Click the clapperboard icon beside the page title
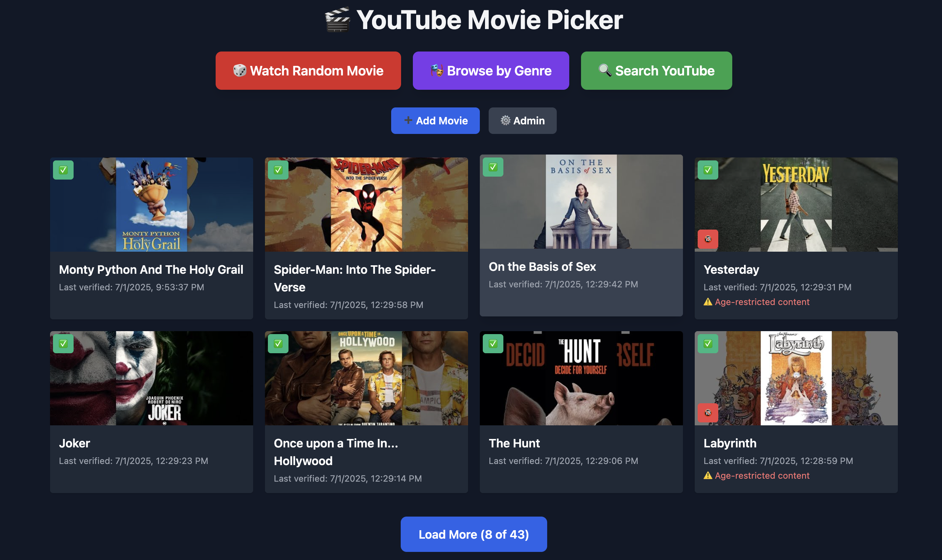This screenshot has height=560, width=942. point(337,20)
